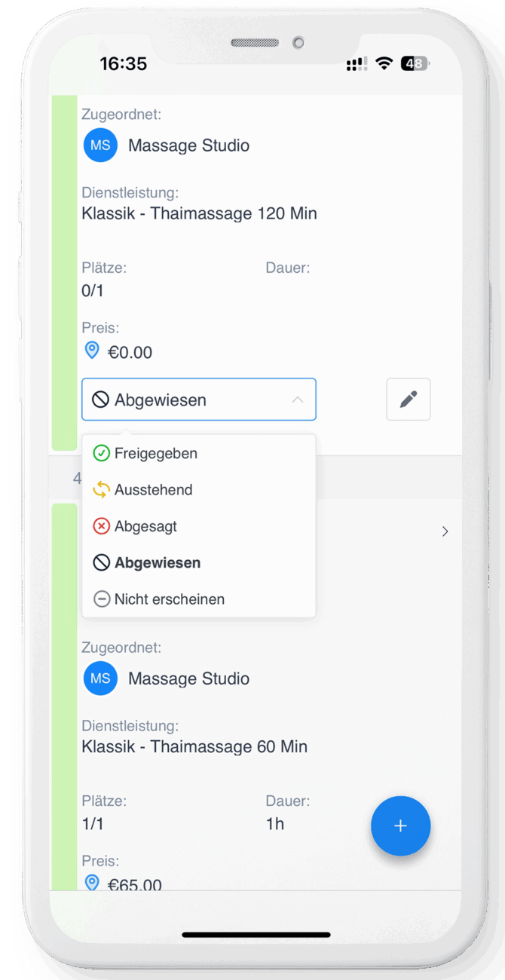Click the red X Abgesagt icon

pyautogui.click(x=101, y=526)
